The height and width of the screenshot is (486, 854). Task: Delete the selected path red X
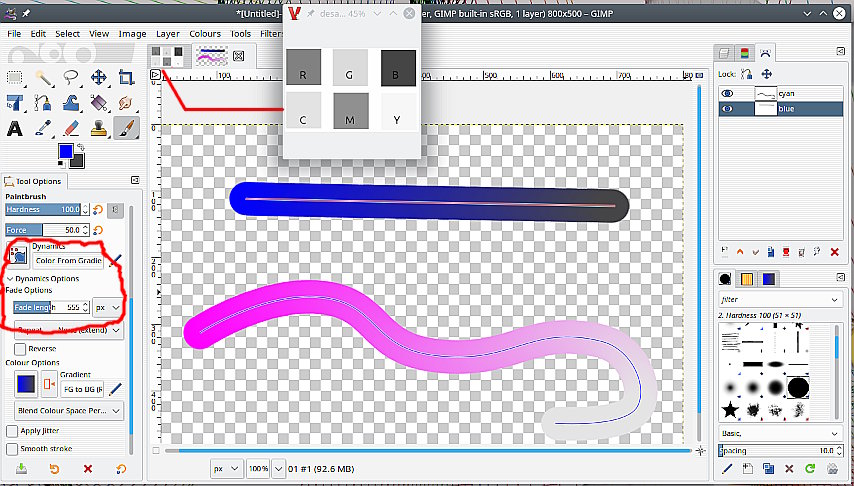(834, 252)
